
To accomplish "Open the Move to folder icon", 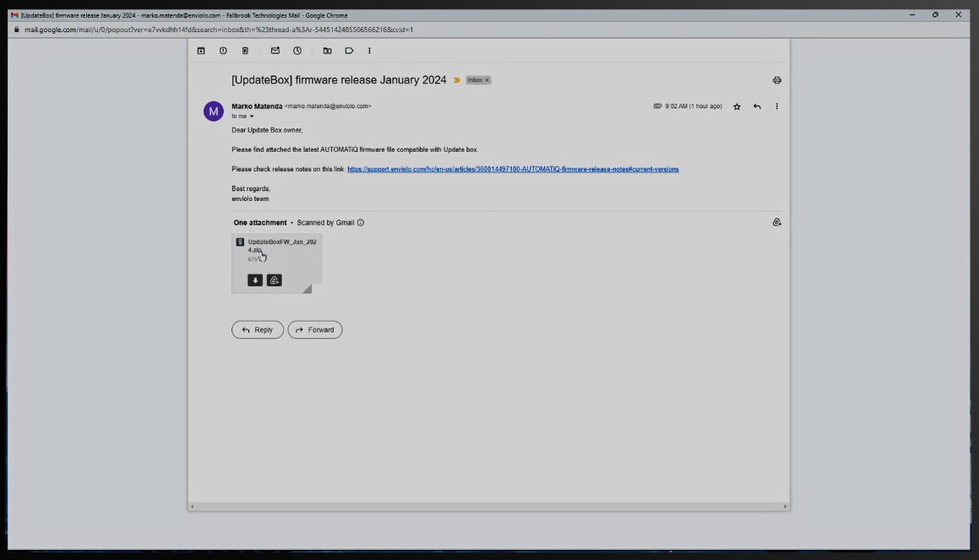I will 327,51.
